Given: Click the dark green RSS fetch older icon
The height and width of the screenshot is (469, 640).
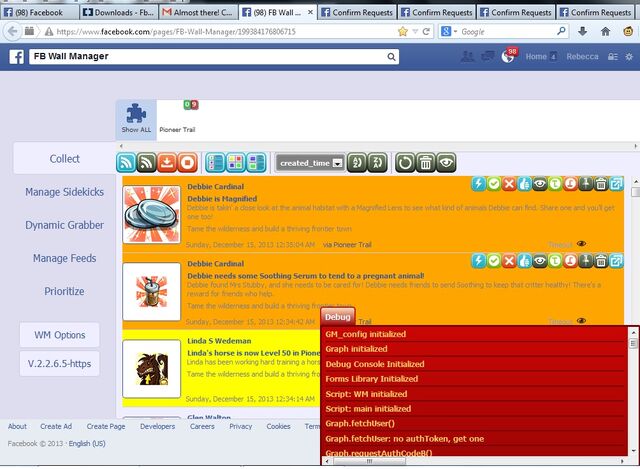Looking at the screenshot, I should tap(147, 163).
